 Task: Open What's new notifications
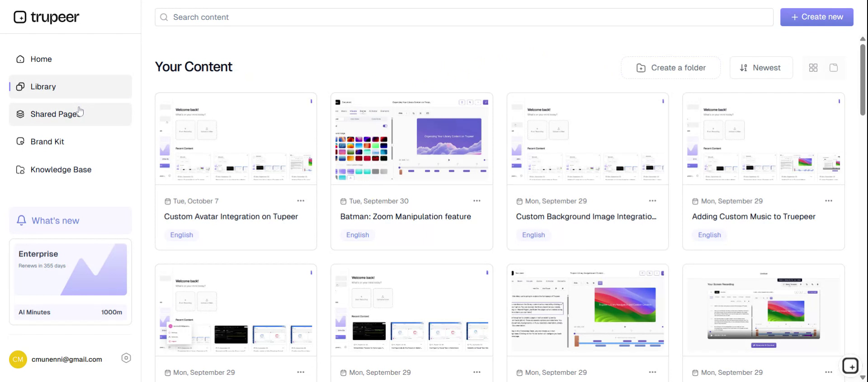[x=70, y=220]
